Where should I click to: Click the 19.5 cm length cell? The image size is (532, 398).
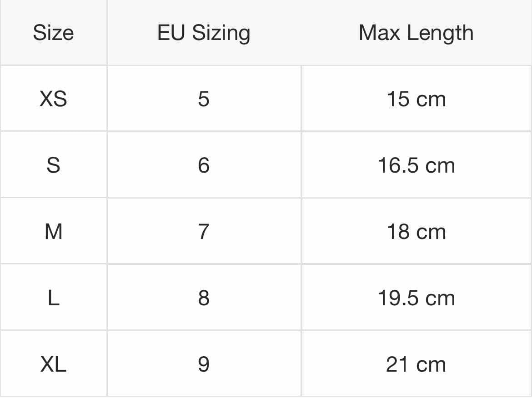tap(417, 298)
